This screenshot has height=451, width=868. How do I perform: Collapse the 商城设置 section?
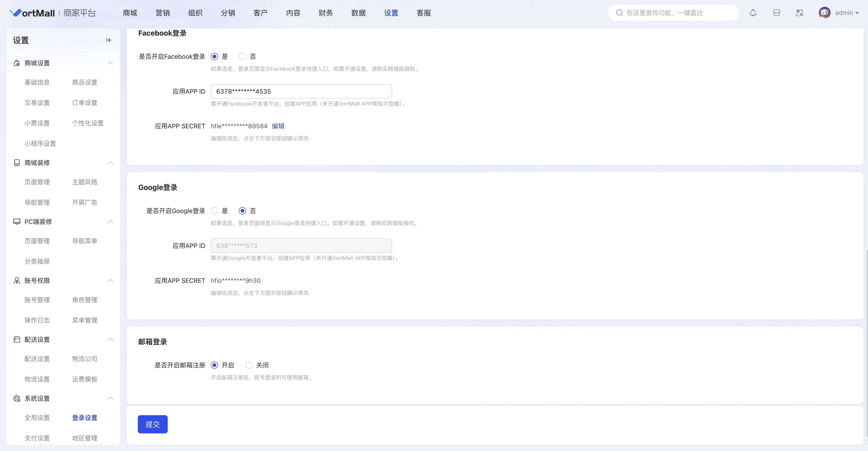tap(110, 63)
